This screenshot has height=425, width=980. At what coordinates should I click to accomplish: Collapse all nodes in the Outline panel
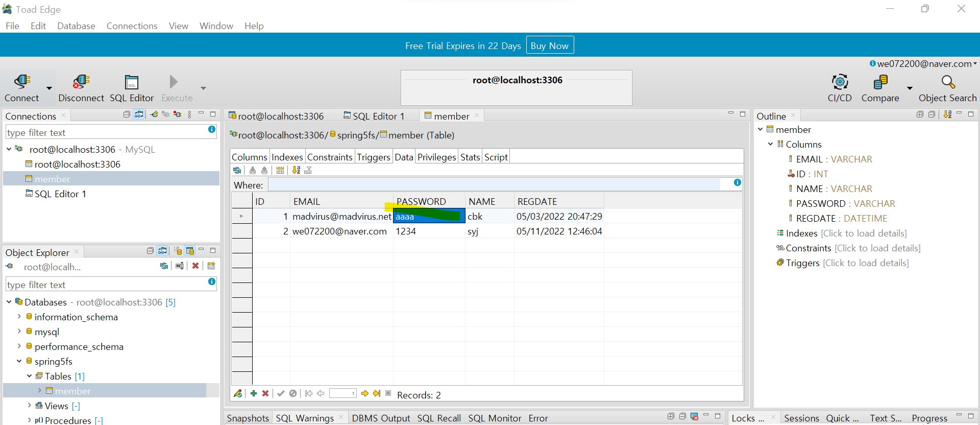[932, 114]
